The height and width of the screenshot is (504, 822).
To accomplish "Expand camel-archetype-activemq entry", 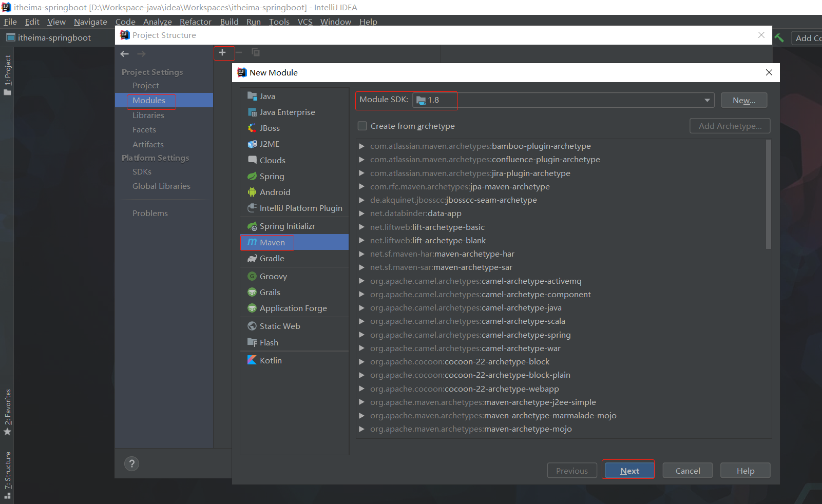I will tap(362, 281).
